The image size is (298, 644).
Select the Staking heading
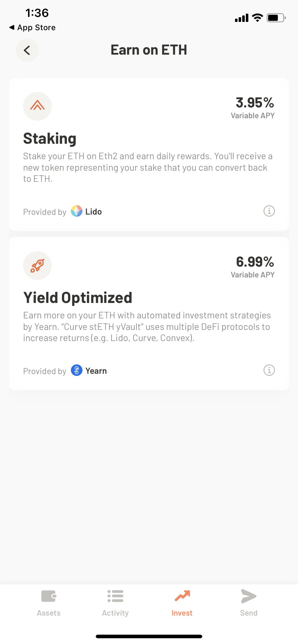click(x=50, y=139)
